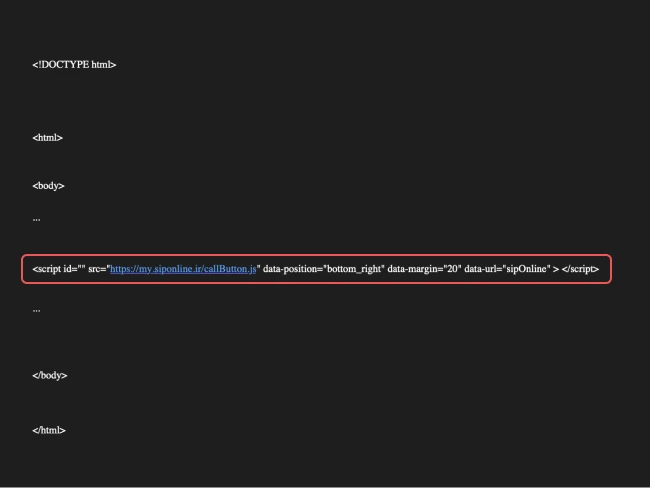Click the data-url="sipOnline" attribute text
Screen dimensions: 650x488
tap(507, 269)
